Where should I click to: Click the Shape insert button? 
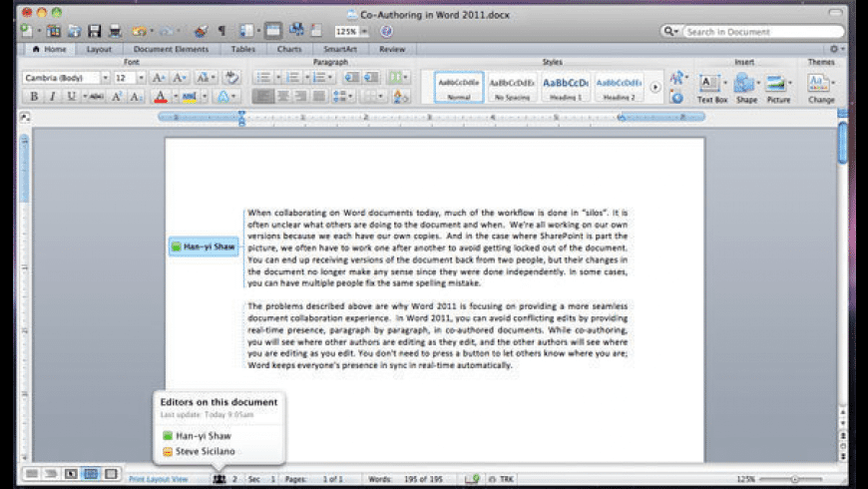coord(745,88)
